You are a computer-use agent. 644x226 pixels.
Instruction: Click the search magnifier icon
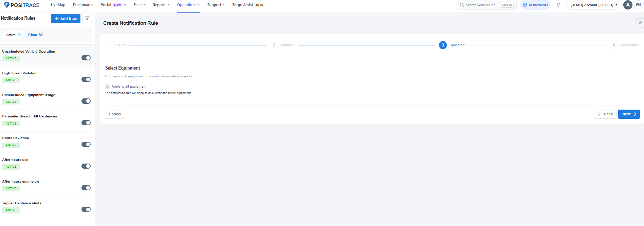point(462,5)
